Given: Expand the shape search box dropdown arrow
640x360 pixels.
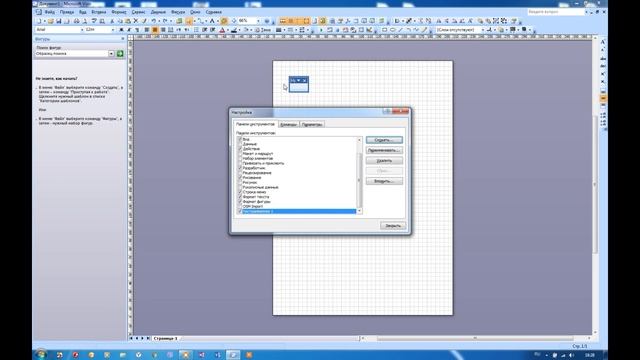Looking at the screenshot, I should tap(111, 53).
